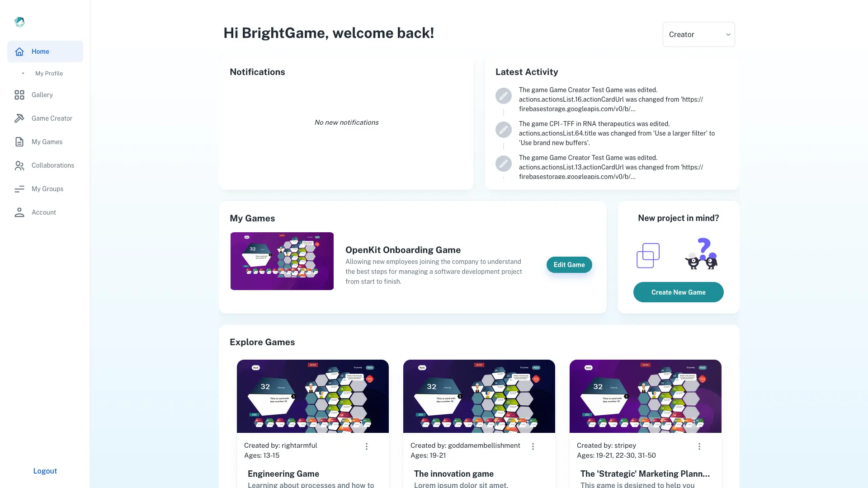Click the My Games icon in sidebar
This screenshot has width=868, height=488.
[x=19, y=142]
